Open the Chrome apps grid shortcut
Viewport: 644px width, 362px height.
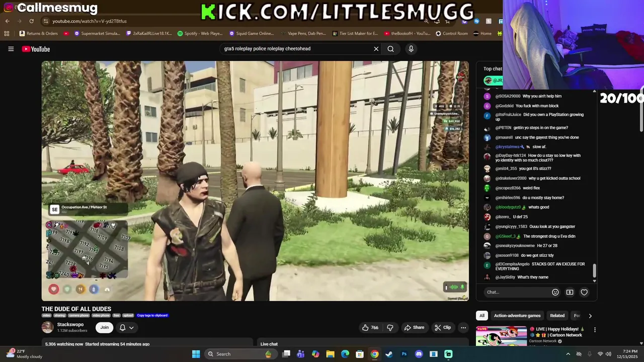point(7,34)
